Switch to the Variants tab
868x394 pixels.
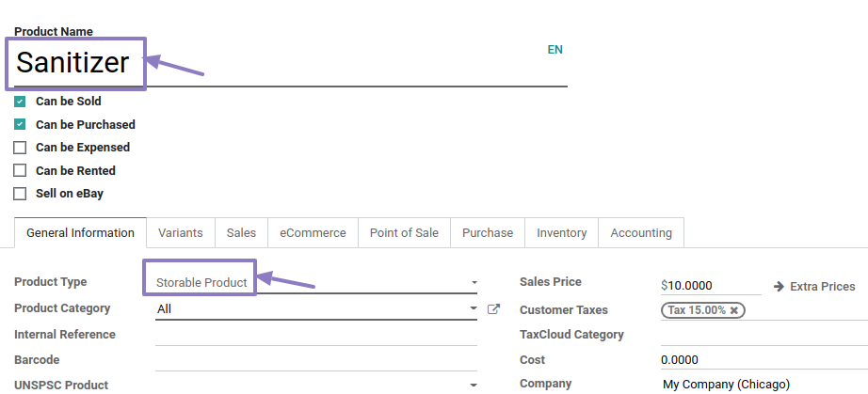click(x=180, y=233)
